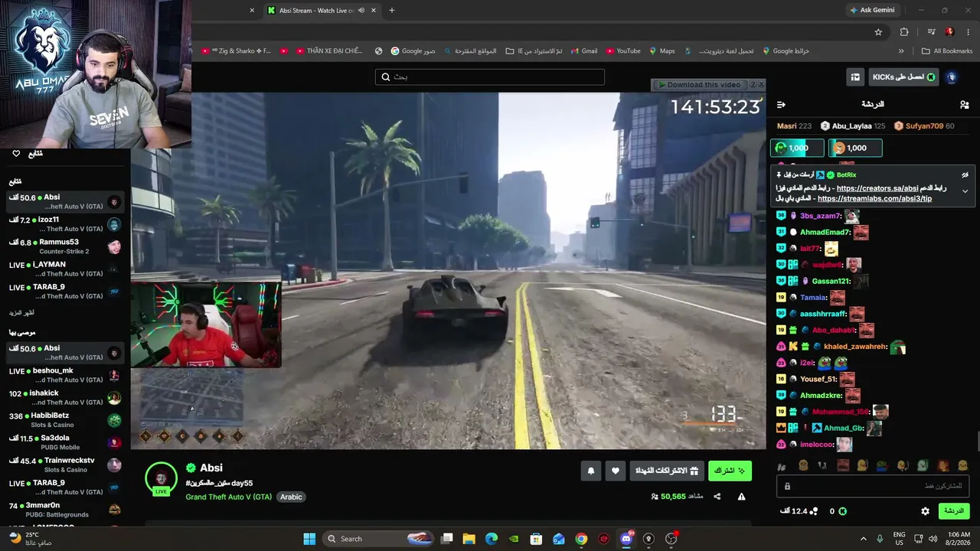
Task: Expand the pinned BotRix message chevron
Action: point(965,191)
